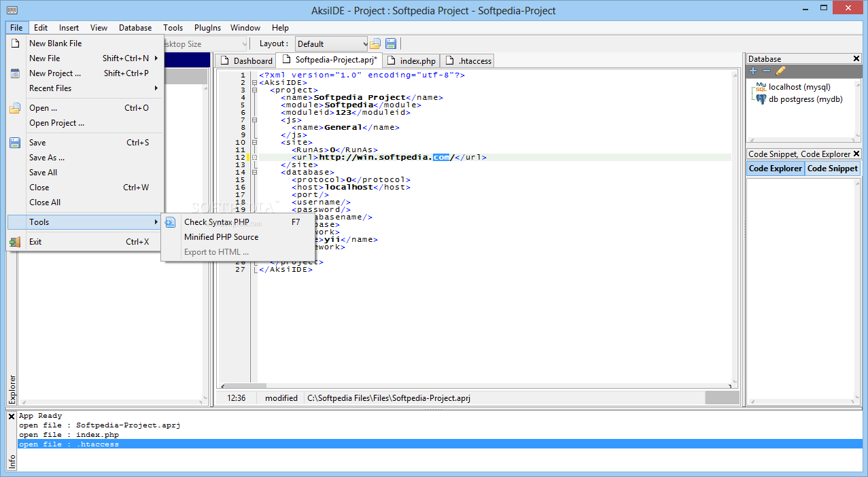Choose Close from the File menu
868x477 pixels.
point(85,188)
